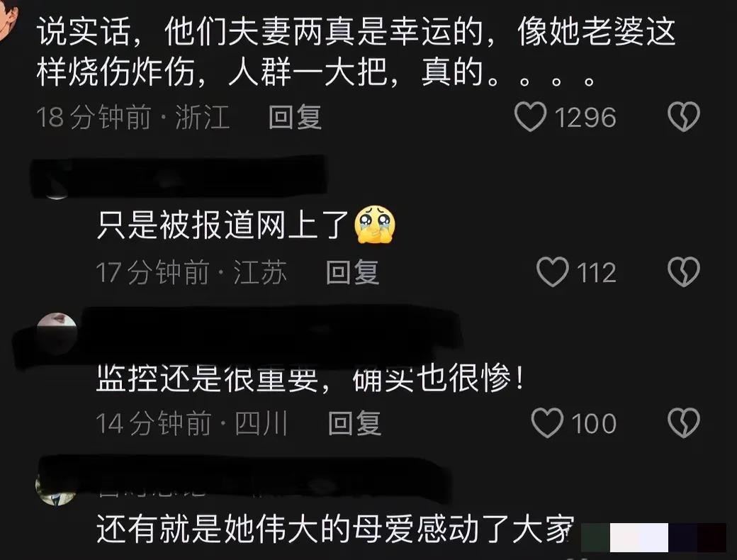
Task: Tap broken heart on the Sichuan comment
Action: click(x=684, y=423)
